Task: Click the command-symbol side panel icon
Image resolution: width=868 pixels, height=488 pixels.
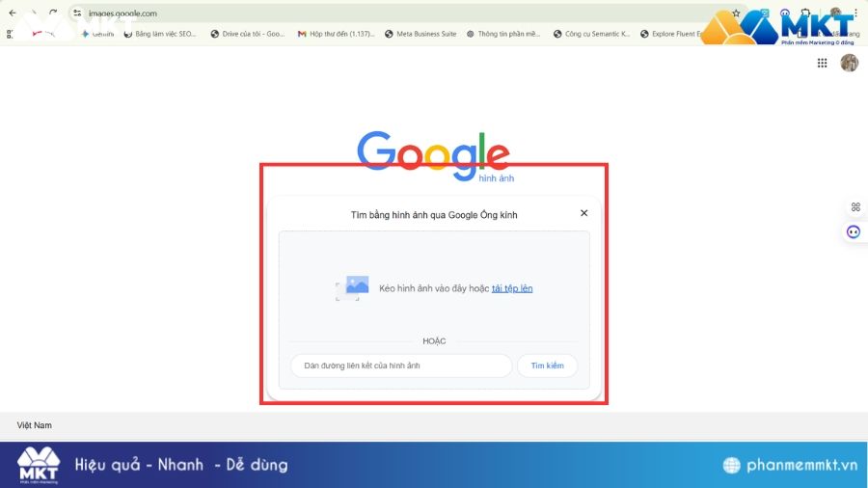Action: pyautogui.click(x=855, y=207)
